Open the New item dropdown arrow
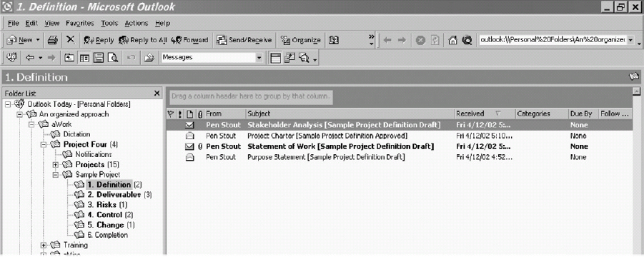Viewport: 644px width, 257px height. click(38, 40)
